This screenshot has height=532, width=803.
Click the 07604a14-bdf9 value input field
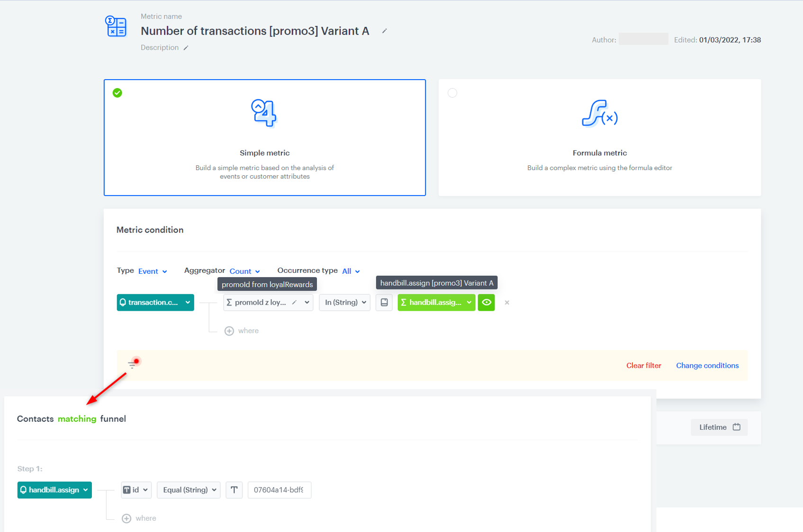click(279, 490)
